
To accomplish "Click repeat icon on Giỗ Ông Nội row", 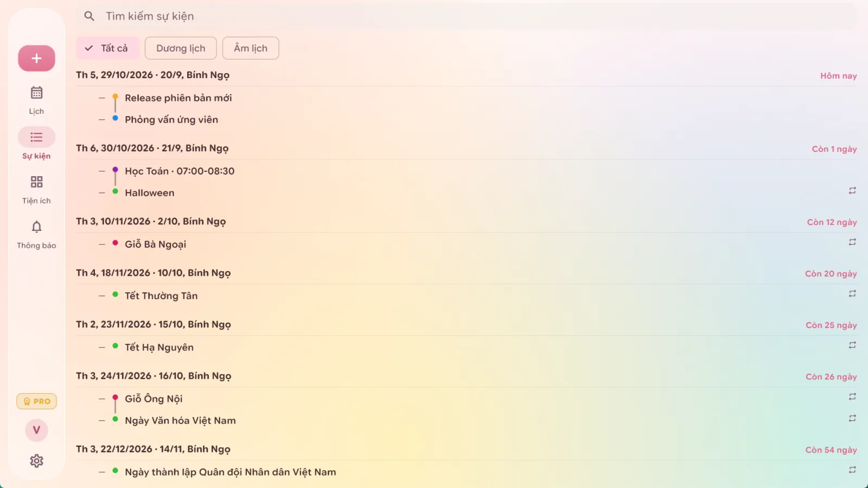I will 852,396.
